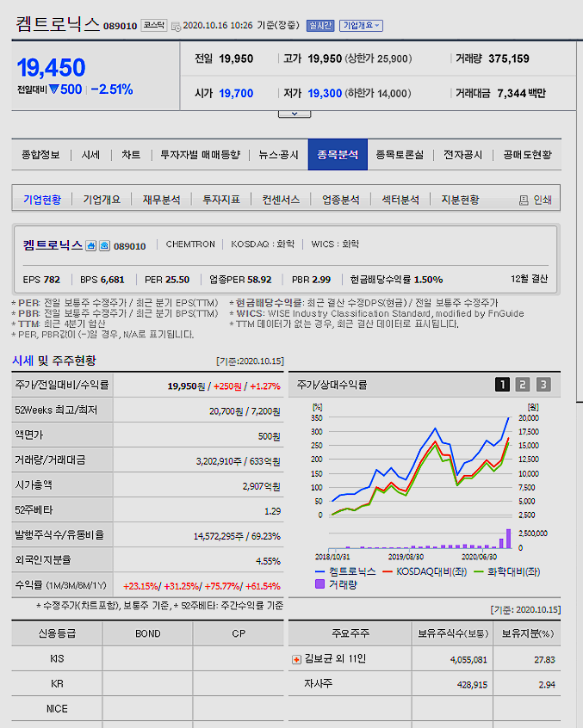Click the 외국인지분율 4.55% cell
The image size is (583, 728).
click(198, 561)
